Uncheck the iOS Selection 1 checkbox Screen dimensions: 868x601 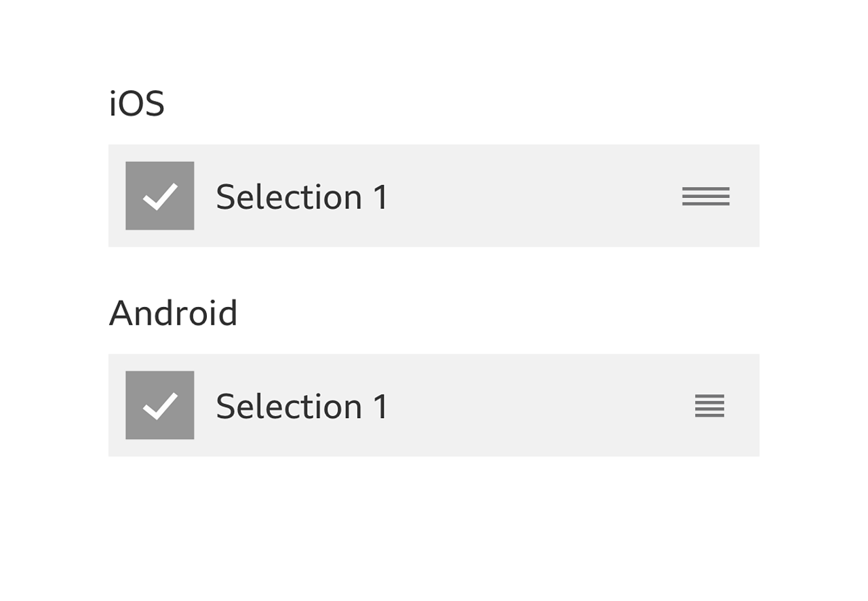160,196
